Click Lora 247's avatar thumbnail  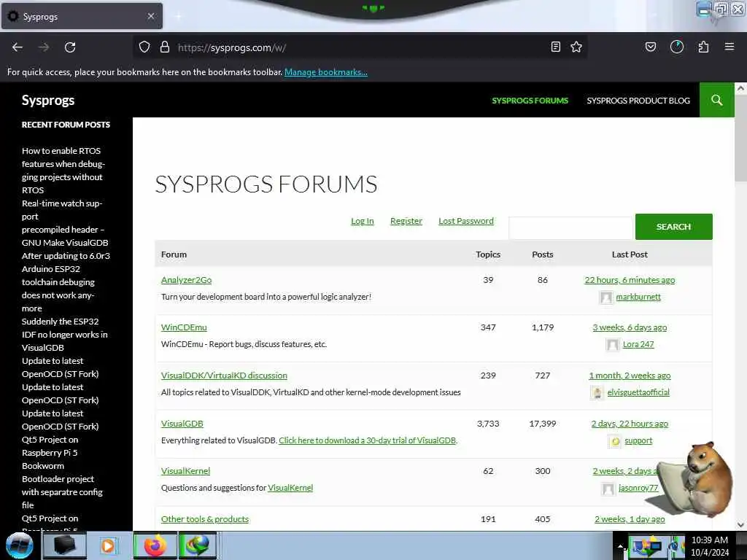pos(613,345)
